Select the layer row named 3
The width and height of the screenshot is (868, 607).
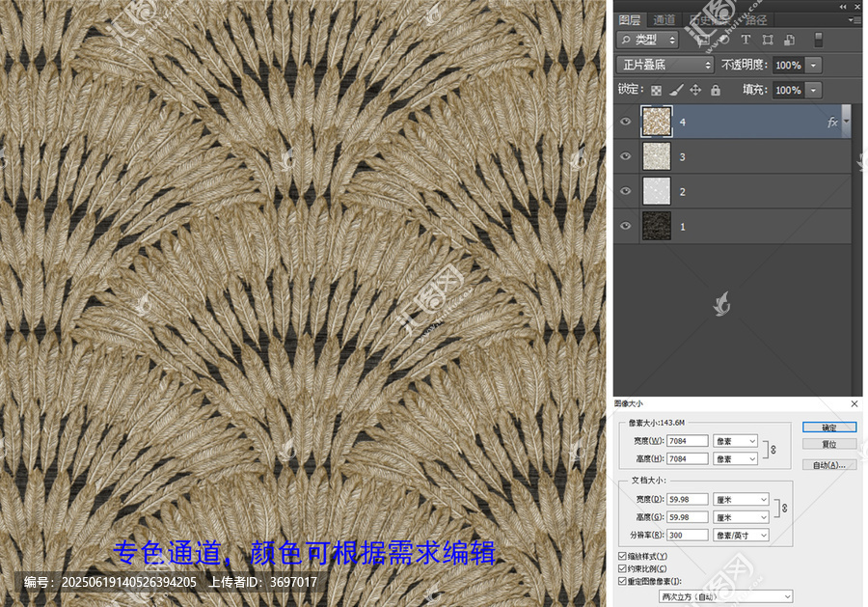pos(732,156)
